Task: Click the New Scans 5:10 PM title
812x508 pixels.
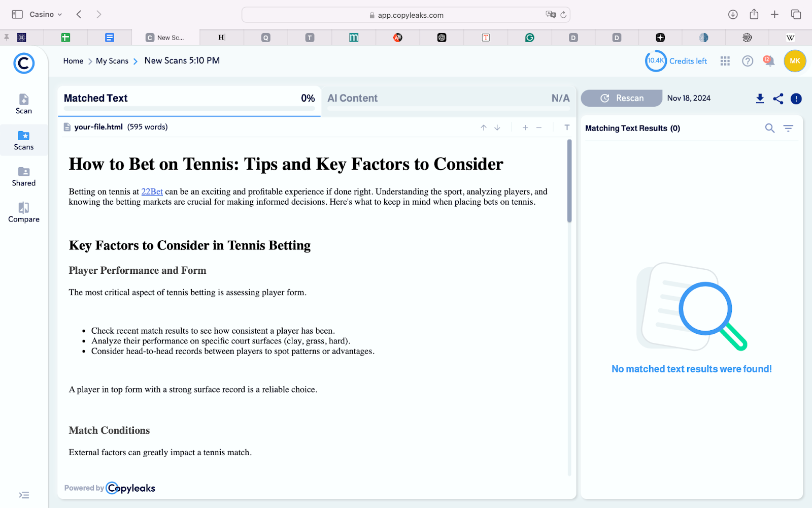Action: point(182,60)
